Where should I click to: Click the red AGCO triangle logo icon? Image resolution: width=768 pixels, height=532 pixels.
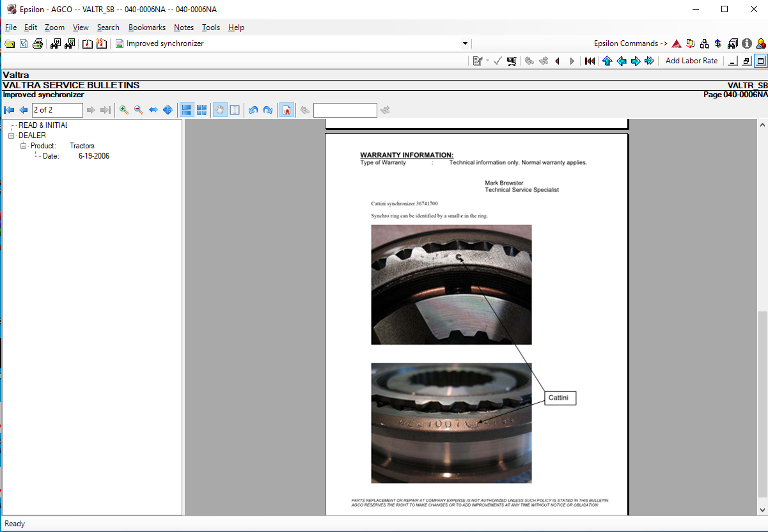click(677, 43)
